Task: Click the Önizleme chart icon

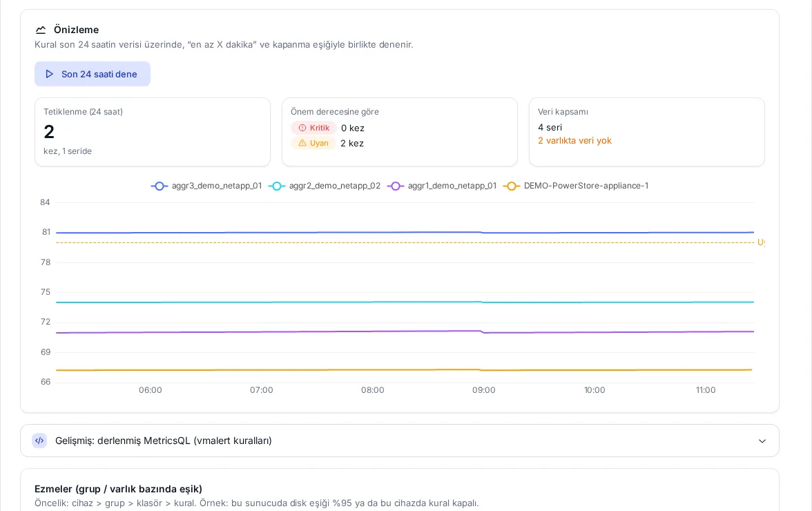Action: point(40,30)
